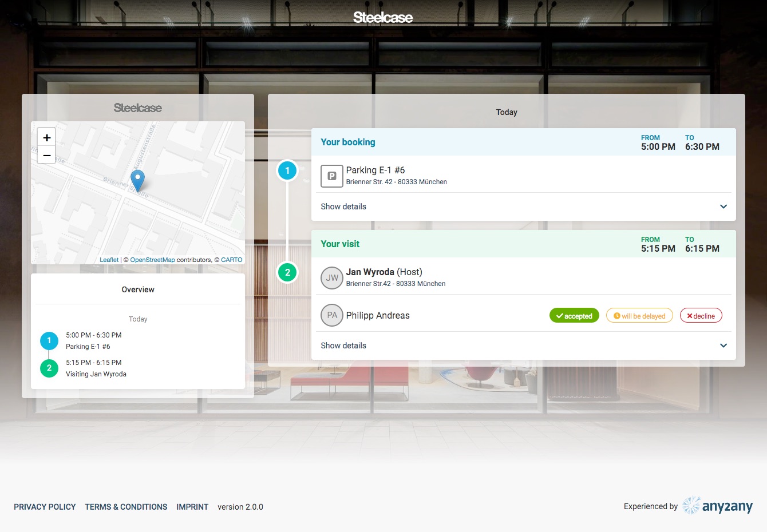Click the parking P icon
Viewport: 767px width, 532px height.
(x=331, y=176)
